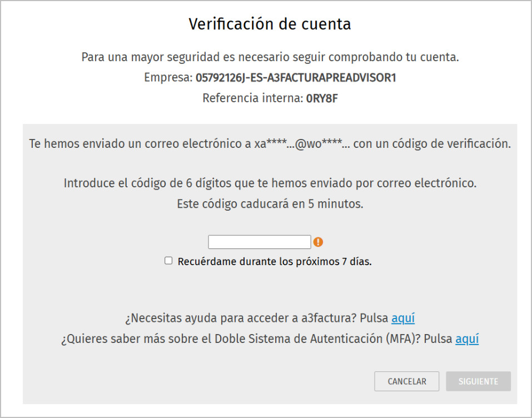The height and width of the screenshot is (418, 532).
Task: Click the masked email xa****...@wo****... text
Action: (x=302, y=143)
